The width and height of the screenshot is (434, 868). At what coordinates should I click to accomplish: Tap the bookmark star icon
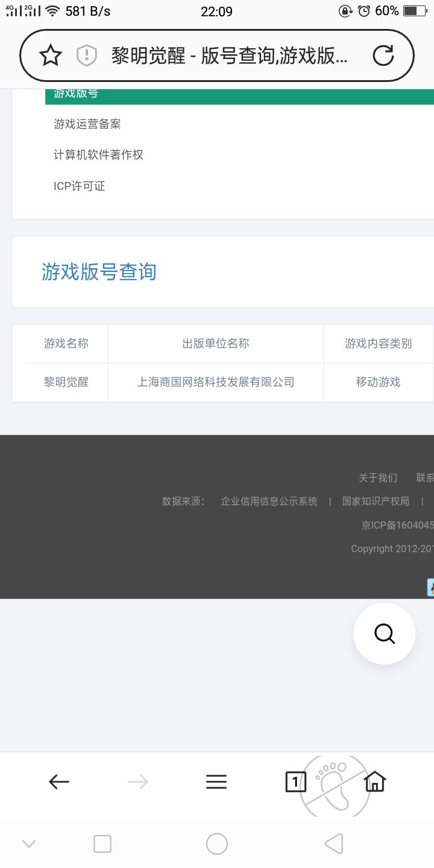click(51, 55)
